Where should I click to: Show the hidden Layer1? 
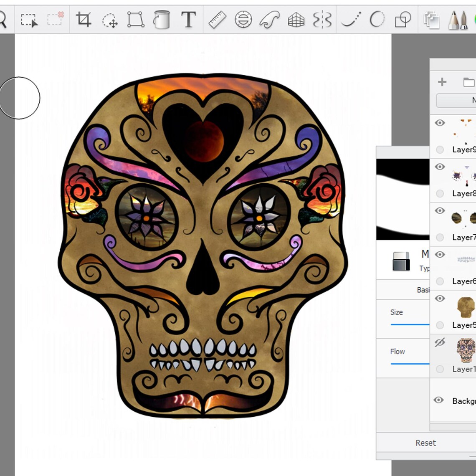[440, 342]
